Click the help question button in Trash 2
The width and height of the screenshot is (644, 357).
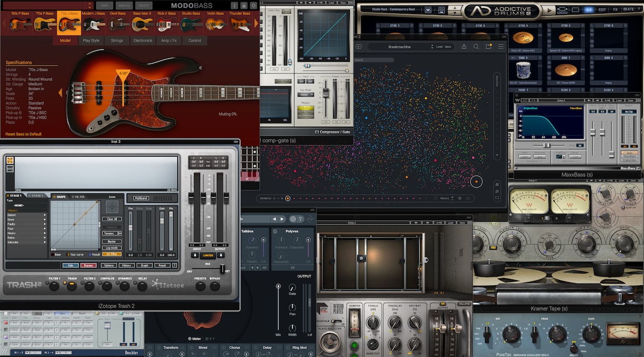tap(175, 265)
